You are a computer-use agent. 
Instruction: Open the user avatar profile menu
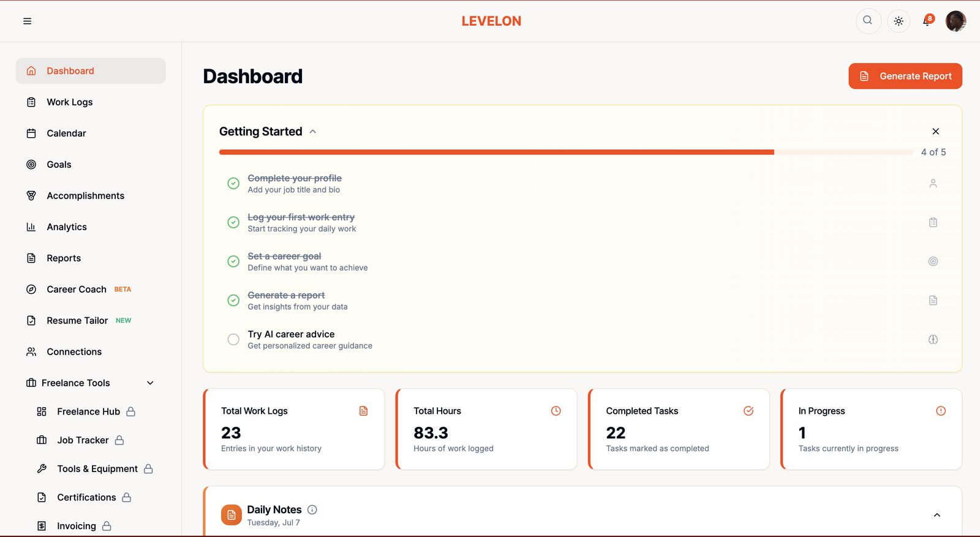956,21
